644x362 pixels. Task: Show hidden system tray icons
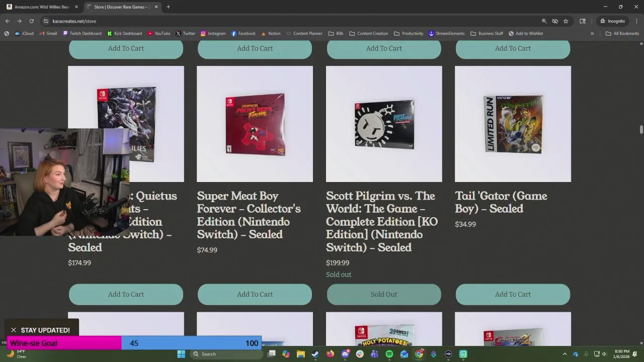pos(565,354)
